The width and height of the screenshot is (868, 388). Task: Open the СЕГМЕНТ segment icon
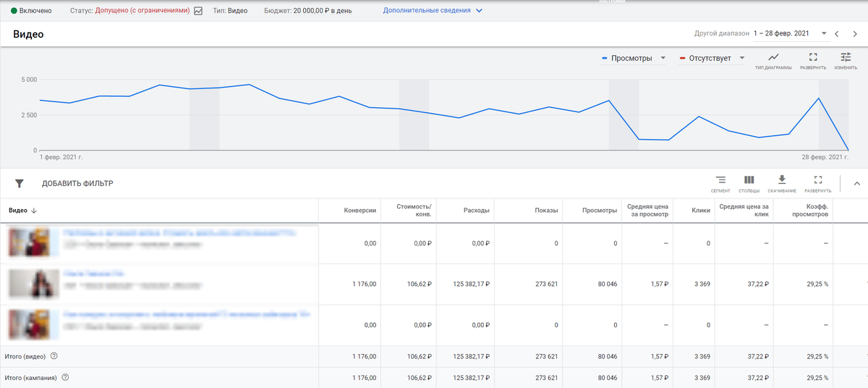(x=720, y=180)
